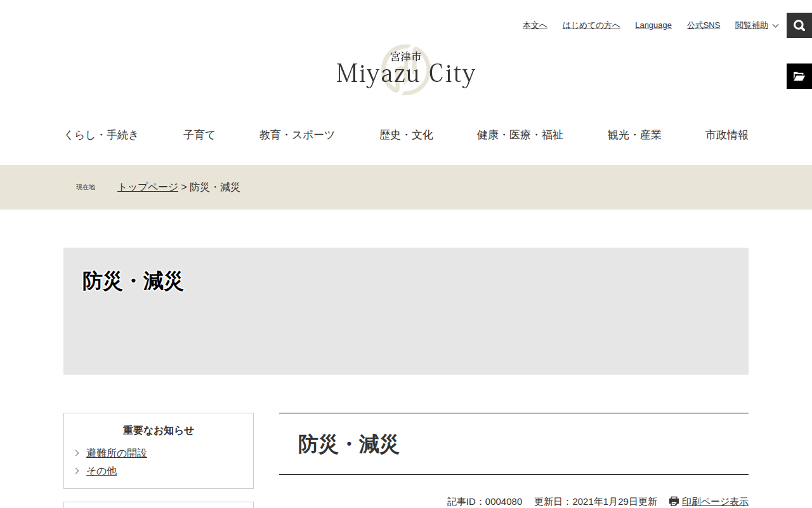Open the 観光・産業 menu
This screenshot has height=508, width=812.
pyautogui.click(x=634, y=135)
